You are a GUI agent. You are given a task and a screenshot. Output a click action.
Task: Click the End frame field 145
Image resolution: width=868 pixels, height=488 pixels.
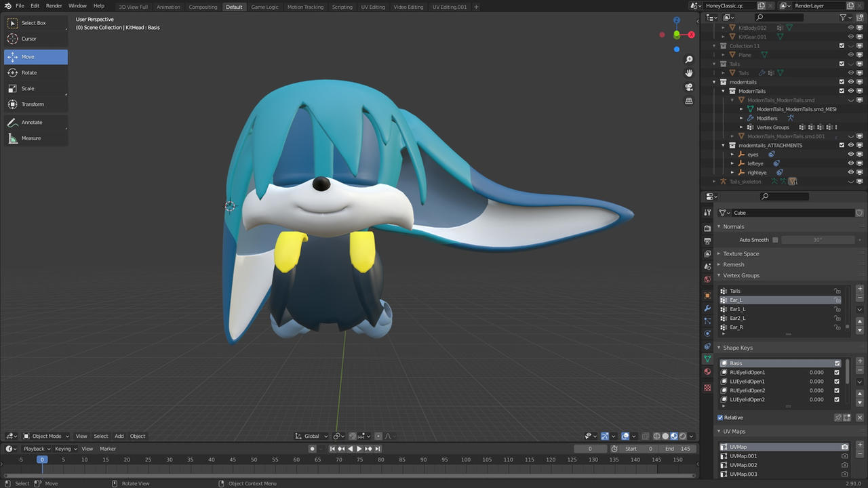pos(677,449)
